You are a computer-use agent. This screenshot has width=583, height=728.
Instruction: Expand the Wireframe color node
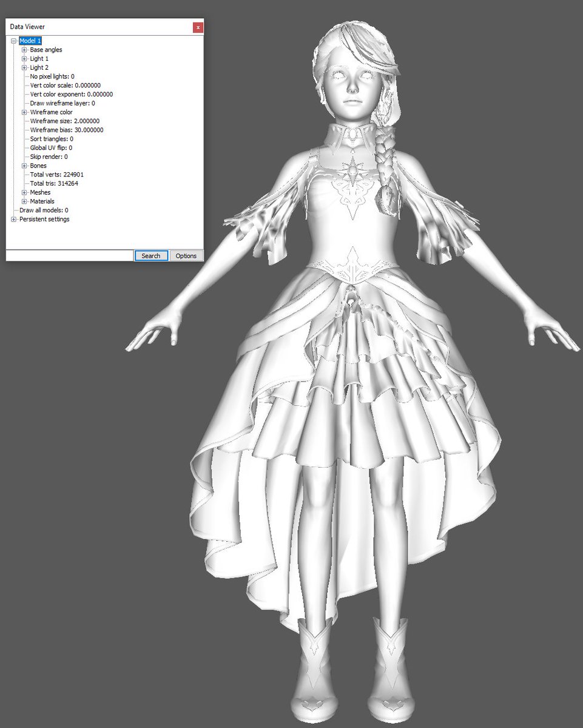(24, 112)
